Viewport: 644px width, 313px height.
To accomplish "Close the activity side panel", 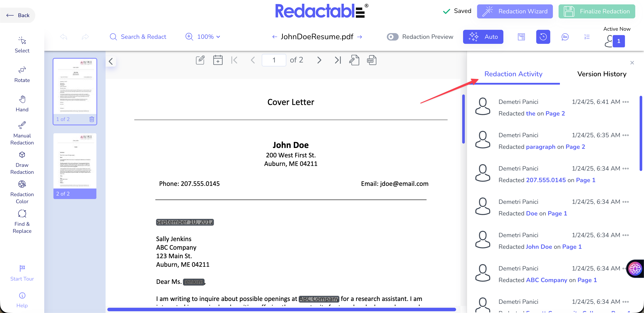I will tap(632, 62).
